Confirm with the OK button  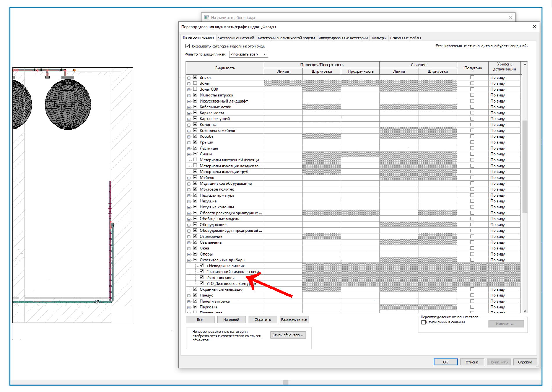[445, 362]
